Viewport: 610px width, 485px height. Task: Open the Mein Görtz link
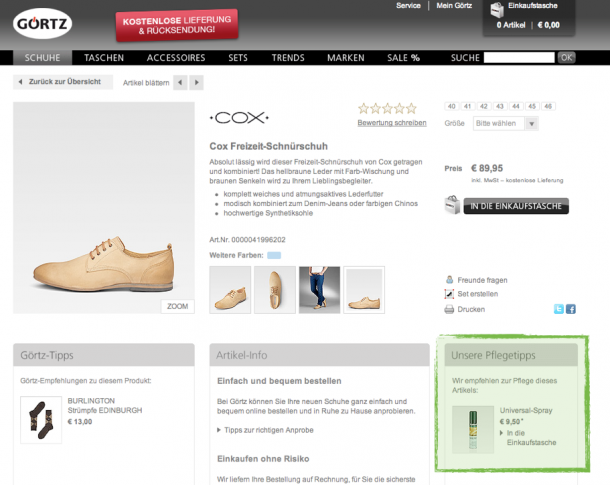click(454, 6)
